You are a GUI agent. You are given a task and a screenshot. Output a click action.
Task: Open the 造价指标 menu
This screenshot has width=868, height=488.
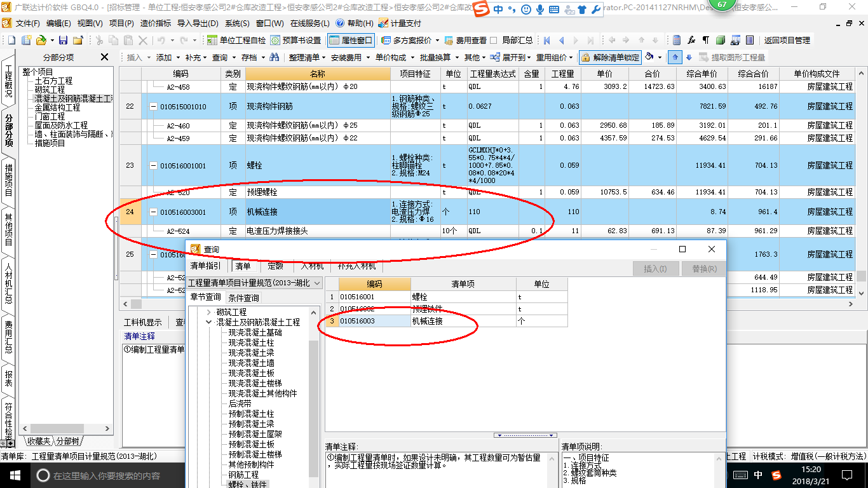pyautogui.click(x=155, y=23)
